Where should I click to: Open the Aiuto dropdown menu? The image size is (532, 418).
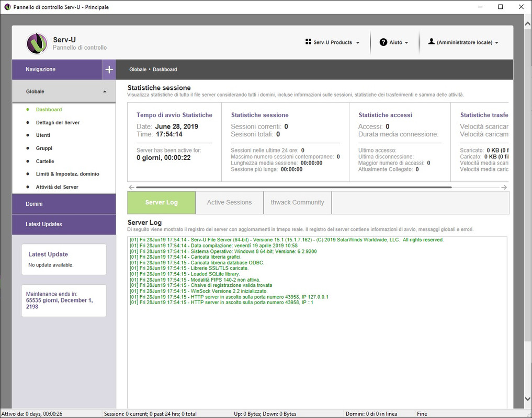(394, 42)
